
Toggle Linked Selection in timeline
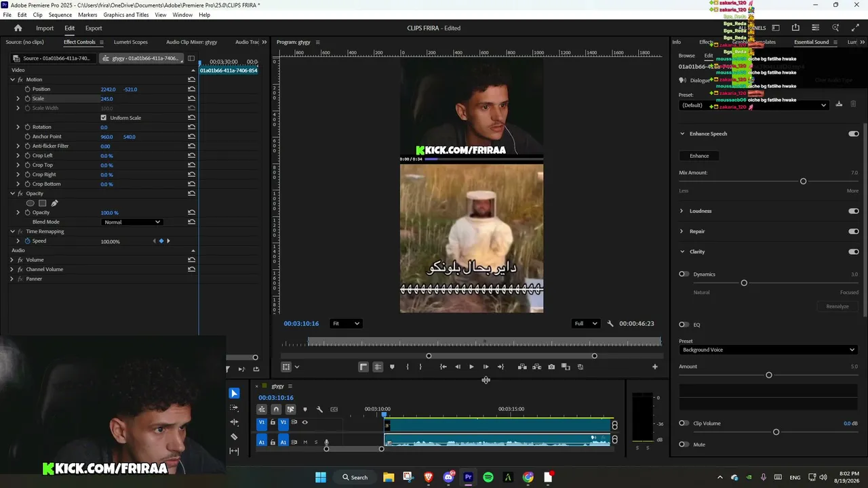pos(290,409)
